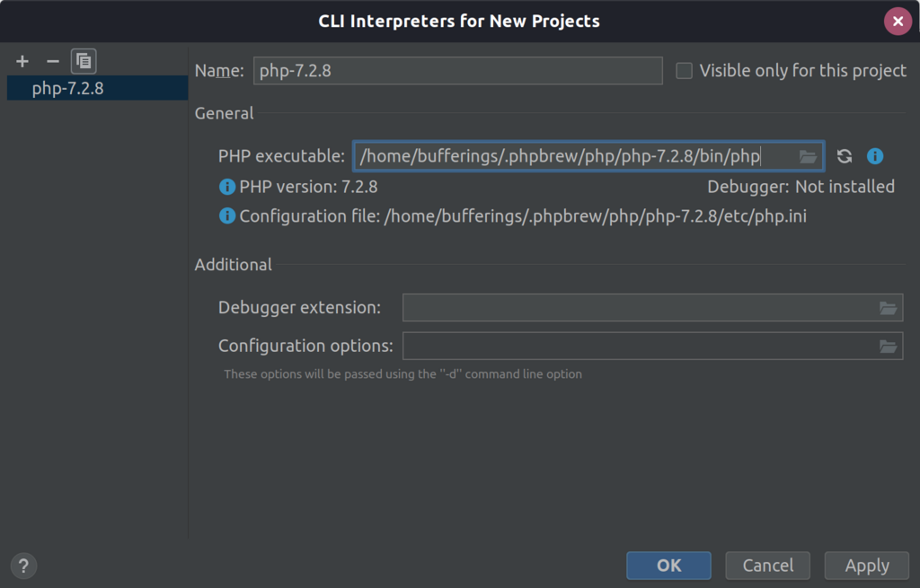The width and height of the screenshot is (920, 588).
Task: Reload the PHP executable info
Action: [845, 156]
